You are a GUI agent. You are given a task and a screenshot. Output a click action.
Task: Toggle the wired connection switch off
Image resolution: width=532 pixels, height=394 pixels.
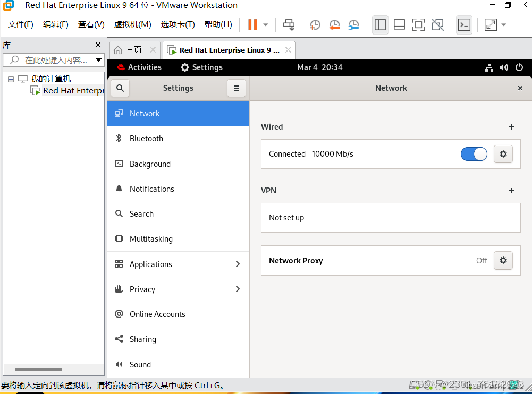point(474,154)
